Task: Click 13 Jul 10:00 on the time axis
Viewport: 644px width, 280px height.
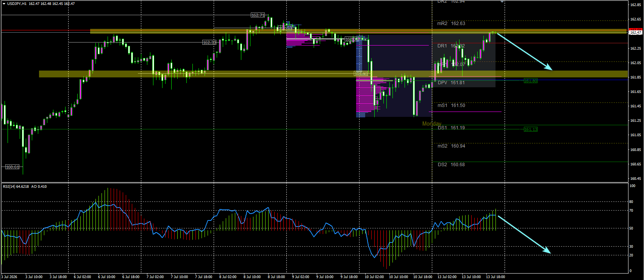Action: (x=471, y=277)
